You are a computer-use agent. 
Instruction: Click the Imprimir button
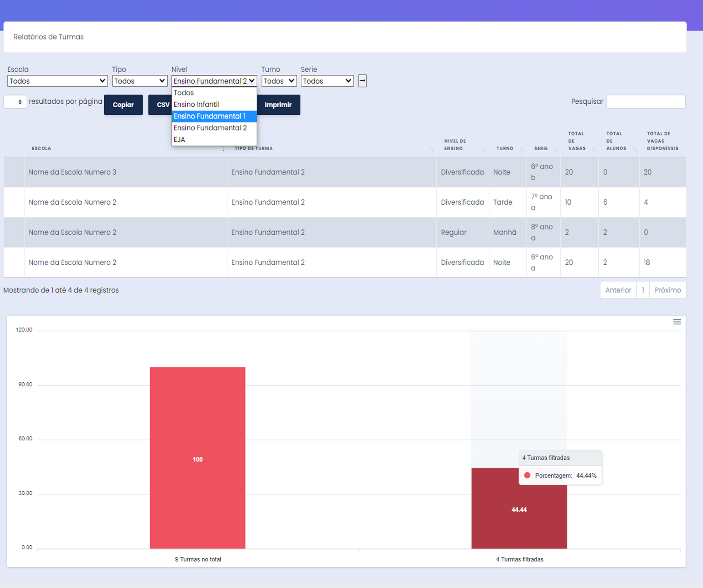278,105
